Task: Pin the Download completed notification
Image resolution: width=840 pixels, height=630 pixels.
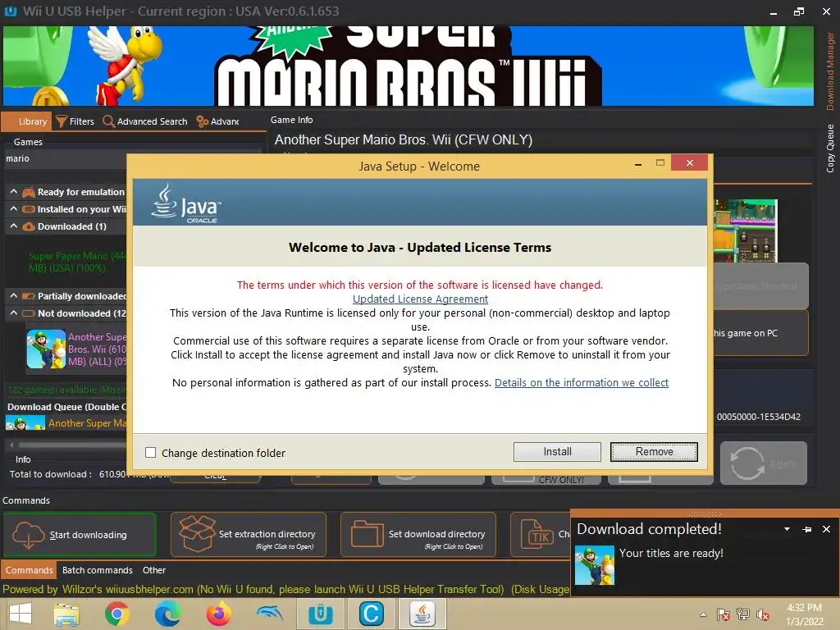Action: [x=807, y=529]
